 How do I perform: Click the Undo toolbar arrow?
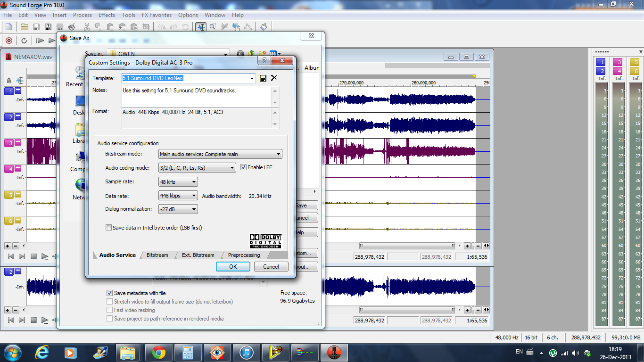coord(162,27)
